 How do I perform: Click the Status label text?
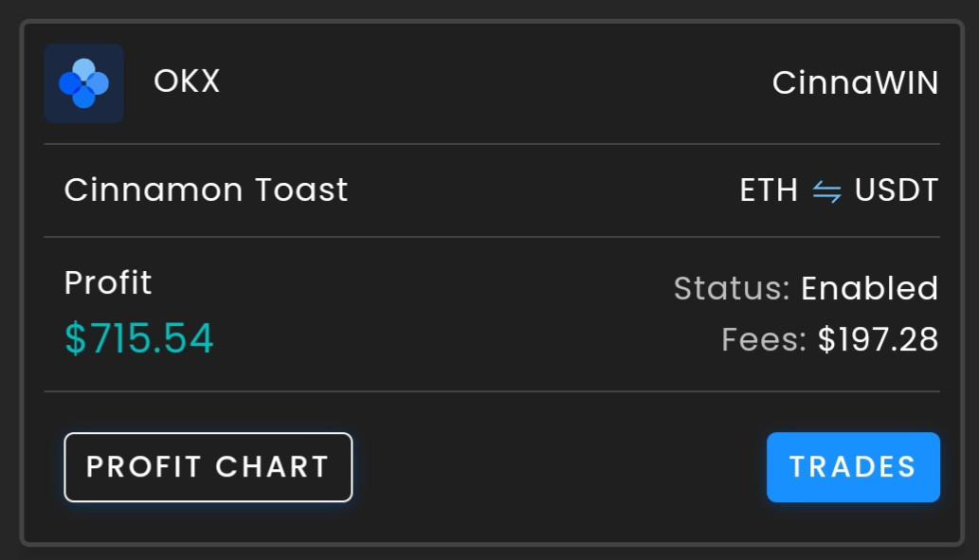point(731,289)
